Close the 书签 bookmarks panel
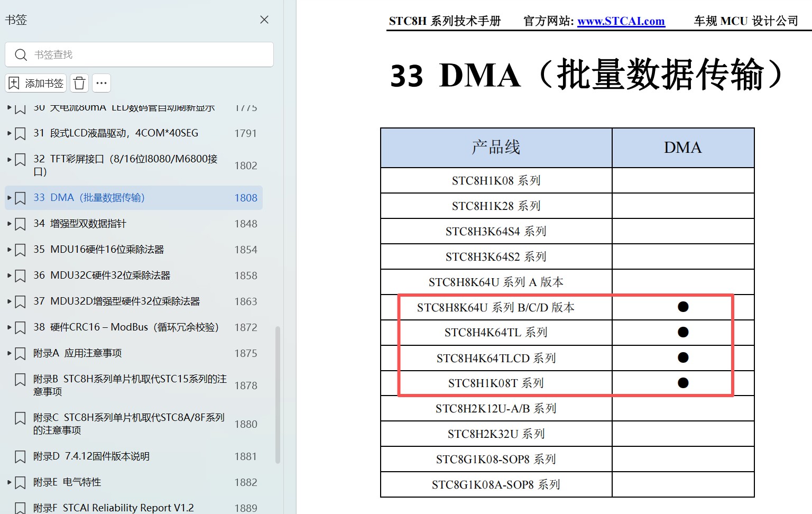Screen dimensions: 812x514 tap(264, 20)
